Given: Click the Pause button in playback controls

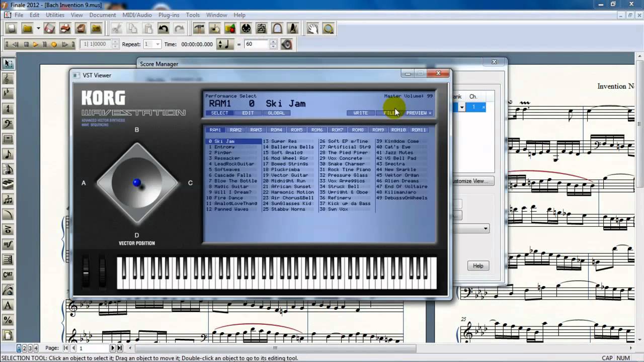Looking at the screenshot, I should pos(44,45).
